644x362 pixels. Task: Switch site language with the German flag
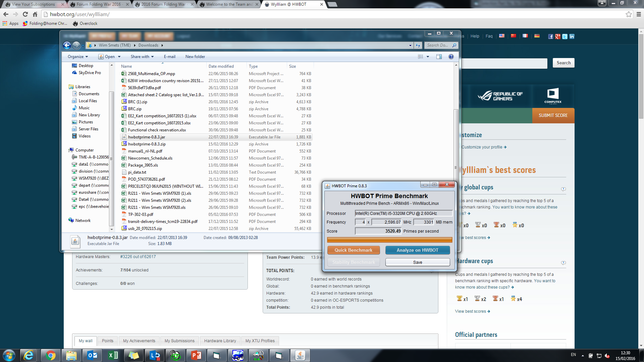coord(537,36)
